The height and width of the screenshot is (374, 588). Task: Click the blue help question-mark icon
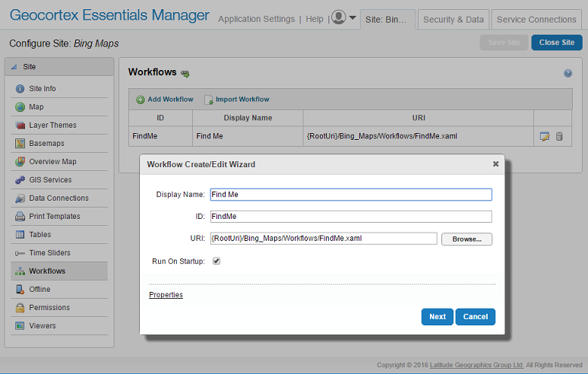tap(567, 73)
